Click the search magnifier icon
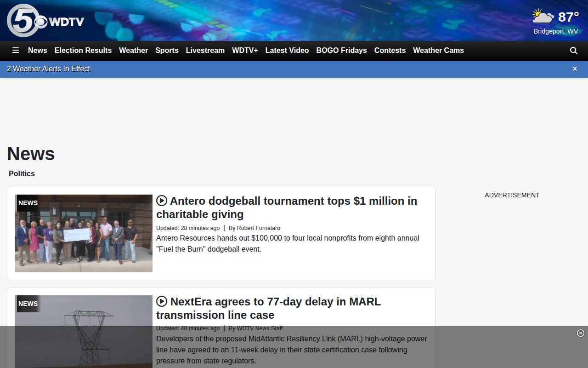The image size is (588, 368). click(574, 51)
